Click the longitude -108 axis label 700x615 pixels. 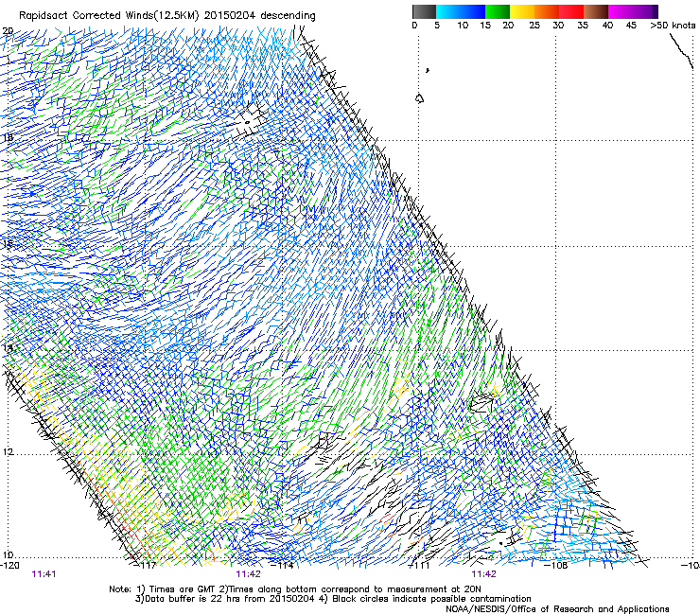tap(556, 566)
